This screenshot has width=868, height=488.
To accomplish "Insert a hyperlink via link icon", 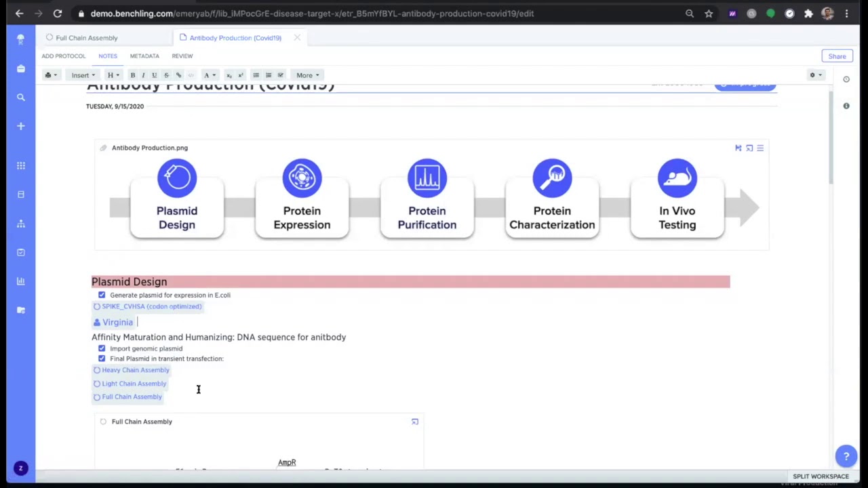I will (x=178, y=75).
